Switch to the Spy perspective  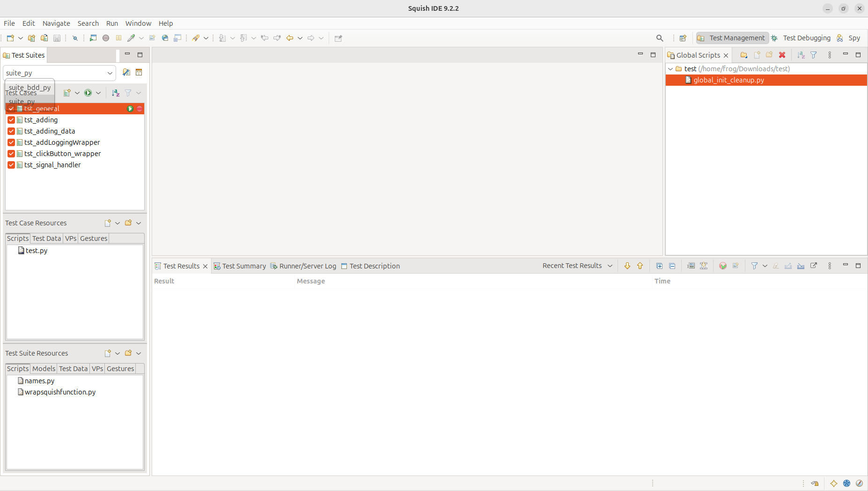coord(849,38)
